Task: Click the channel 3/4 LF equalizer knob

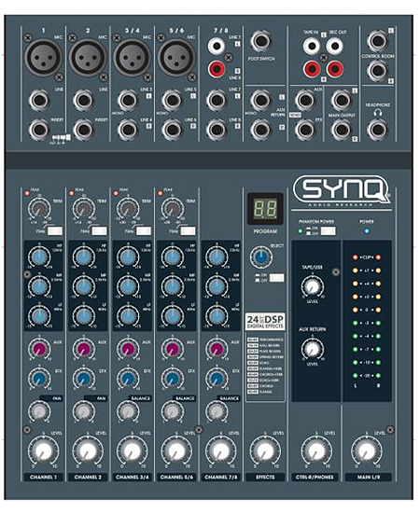Action: click(x=128, y=316)
